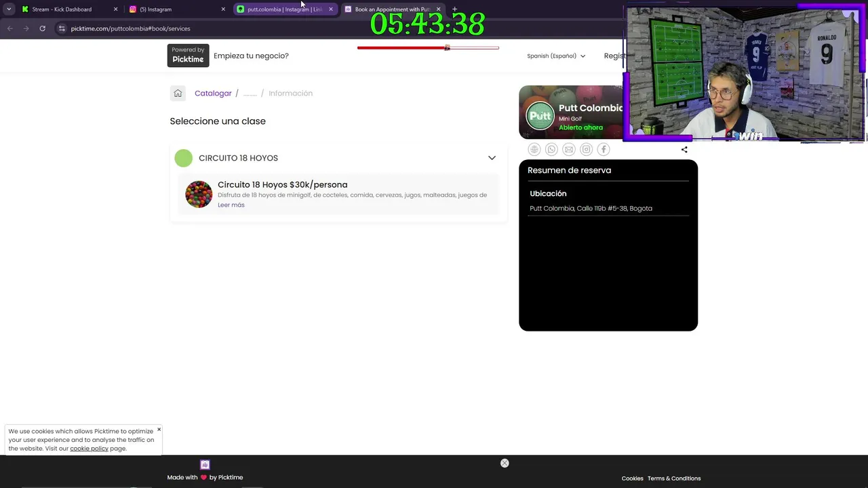Click the red stream progress bar
The image size is (868, 488).
click(428, 47)
